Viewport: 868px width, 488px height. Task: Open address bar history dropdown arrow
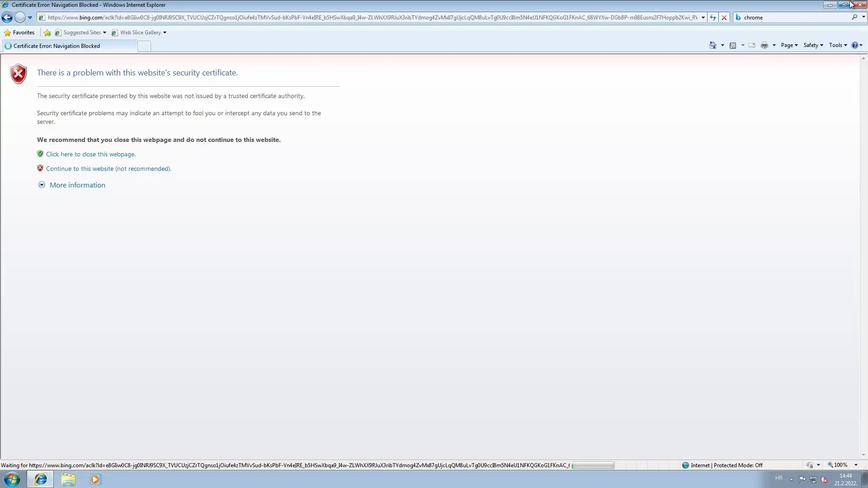(703, 18)
